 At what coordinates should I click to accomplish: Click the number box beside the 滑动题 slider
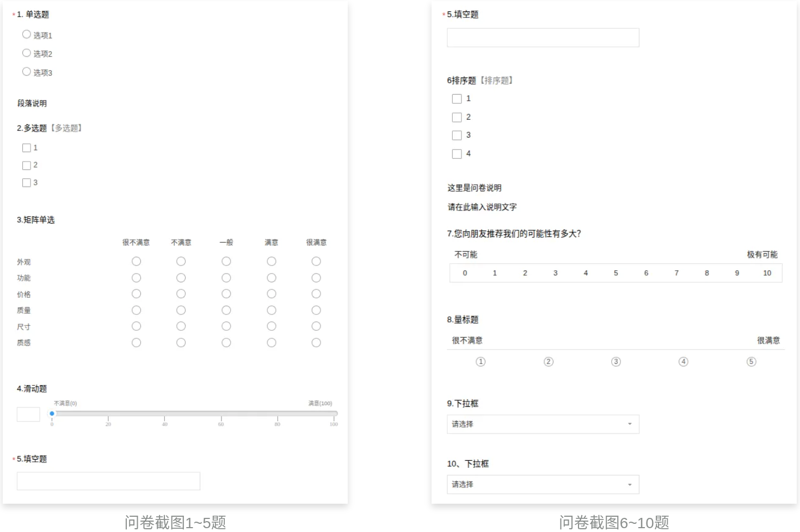29,414
